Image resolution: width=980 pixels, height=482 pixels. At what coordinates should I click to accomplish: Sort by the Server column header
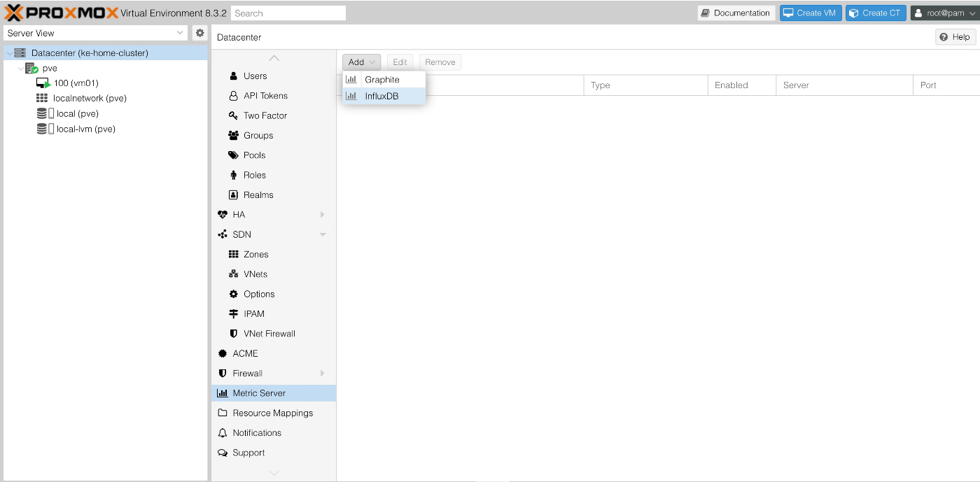click(844, 85)
